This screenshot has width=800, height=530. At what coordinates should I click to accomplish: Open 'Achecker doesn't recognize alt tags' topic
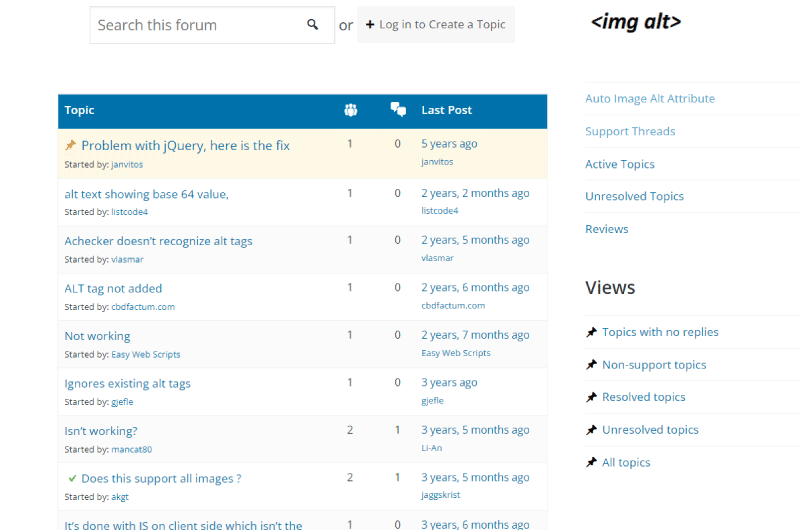pyautogui.click(x=158, y=241)
